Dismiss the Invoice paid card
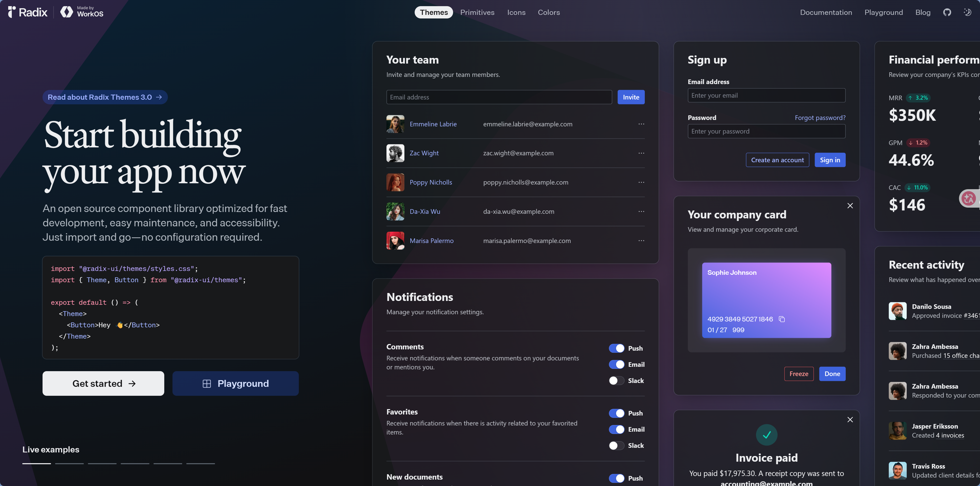This screenshot has width=980, height=486. [x=850, y=419]
